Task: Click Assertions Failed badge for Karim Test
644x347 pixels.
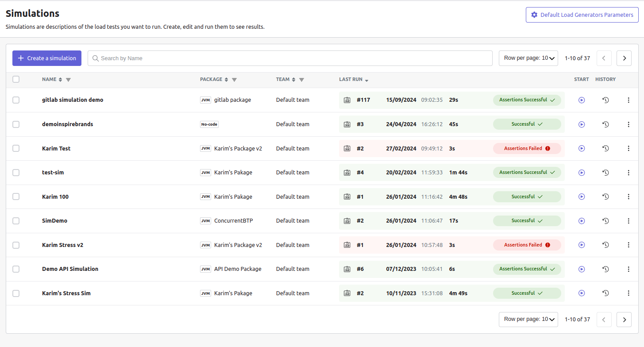Action: (527, 149)
